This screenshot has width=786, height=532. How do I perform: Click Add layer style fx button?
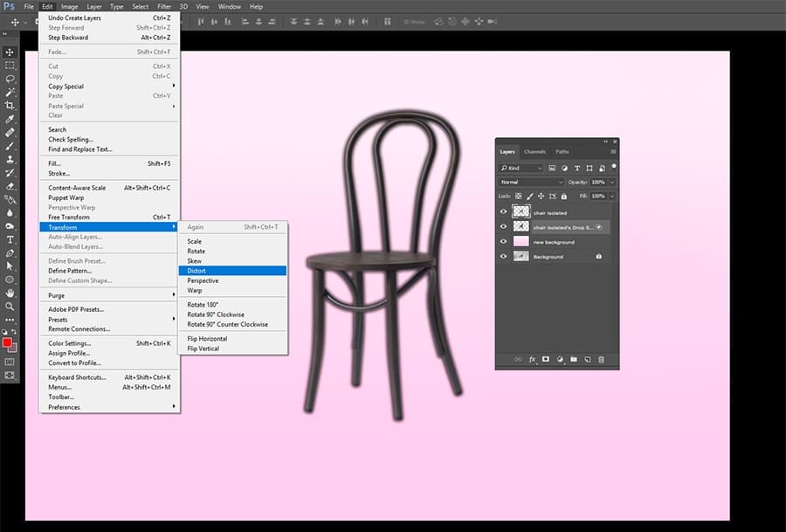pos(533,360)
